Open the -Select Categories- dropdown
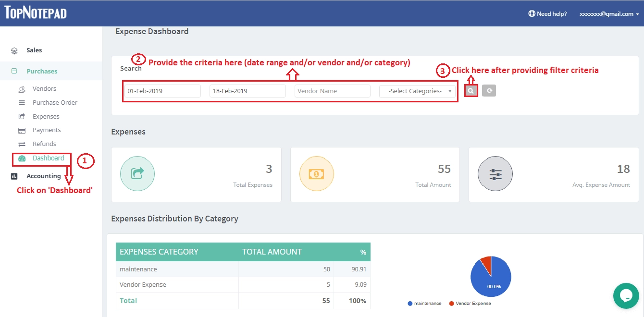 coord(417,91)
